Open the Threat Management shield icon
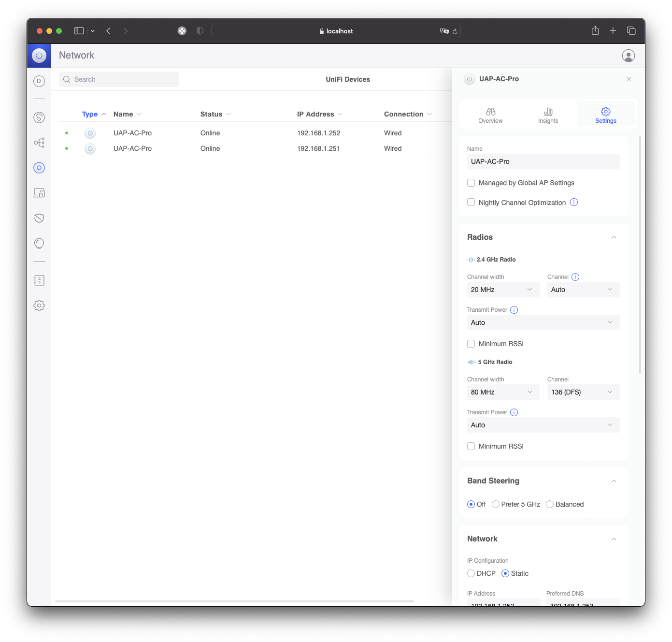This screenshot has height=642, width=672. coord(39,218)
